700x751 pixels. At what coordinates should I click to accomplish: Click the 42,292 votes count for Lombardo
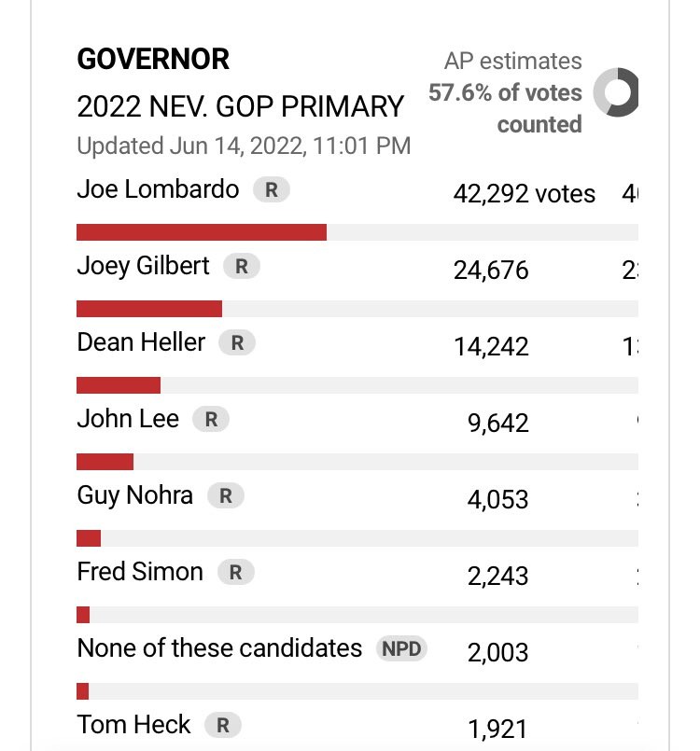click(x=525, y=194)
